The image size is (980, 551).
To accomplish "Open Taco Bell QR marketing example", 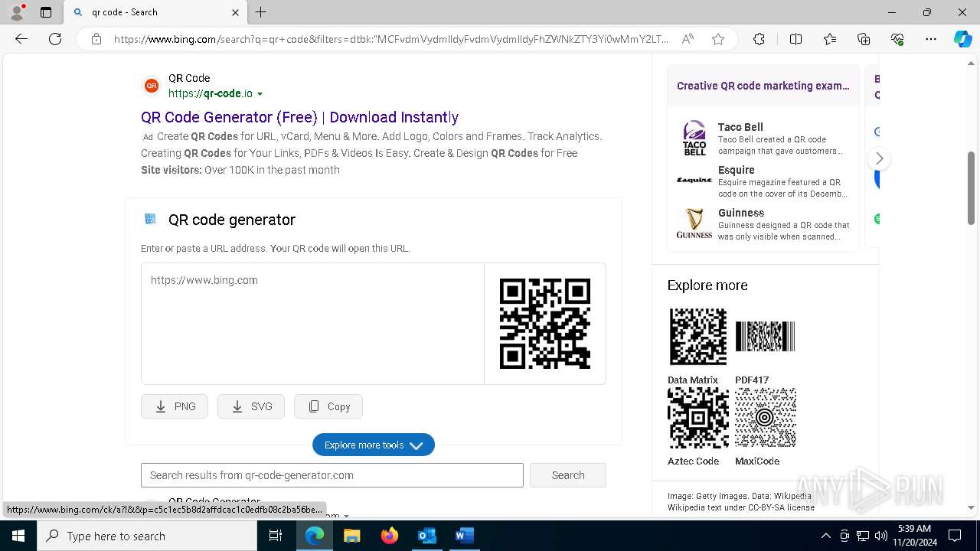I will 763,139.
